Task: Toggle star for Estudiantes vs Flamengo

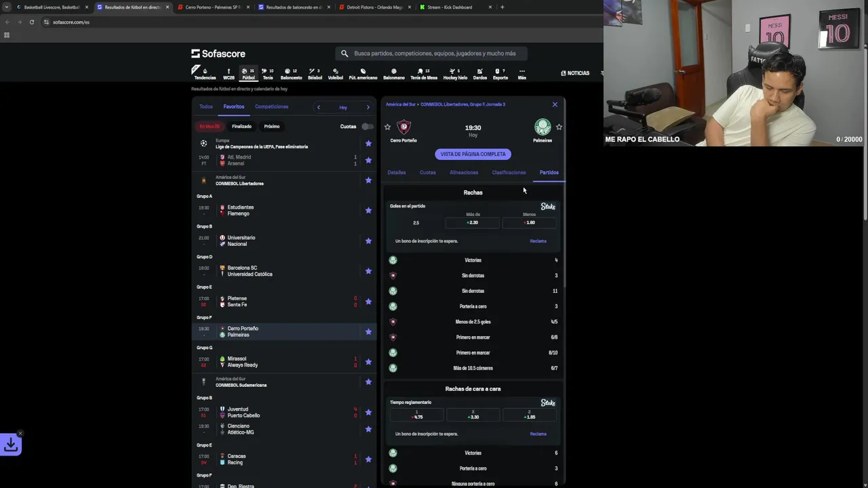Action: point(368,210)
